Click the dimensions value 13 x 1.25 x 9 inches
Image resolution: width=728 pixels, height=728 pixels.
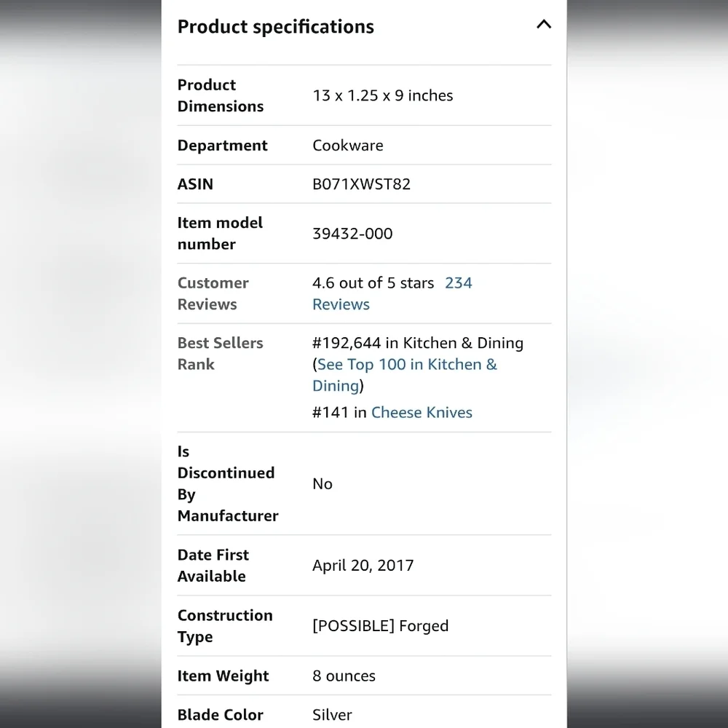click(x=383, y=95)
